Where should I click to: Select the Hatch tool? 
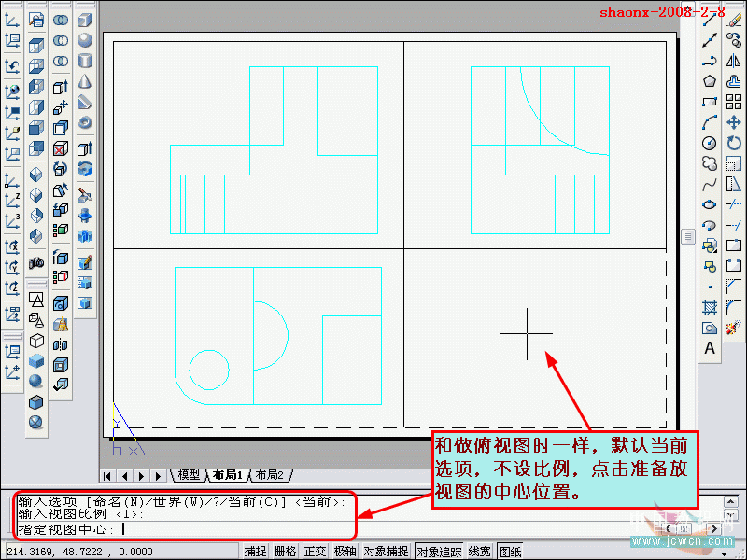tap(710, 307)
